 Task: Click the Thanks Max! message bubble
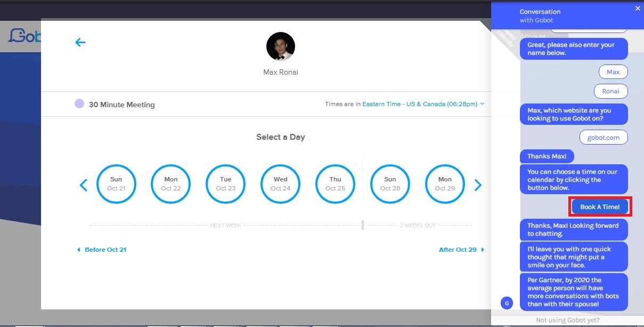(547, 156)
